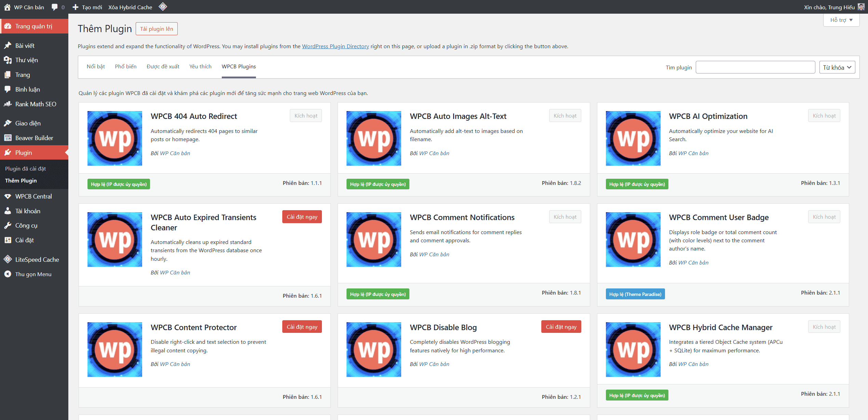
Task: Click the Hợp lệ (Theme Paradise) license badge
Action: click(635, 294)
